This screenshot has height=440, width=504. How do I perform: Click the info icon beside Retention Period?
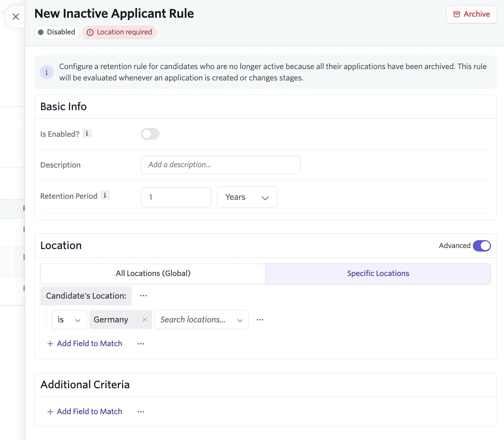pos(105,195)
